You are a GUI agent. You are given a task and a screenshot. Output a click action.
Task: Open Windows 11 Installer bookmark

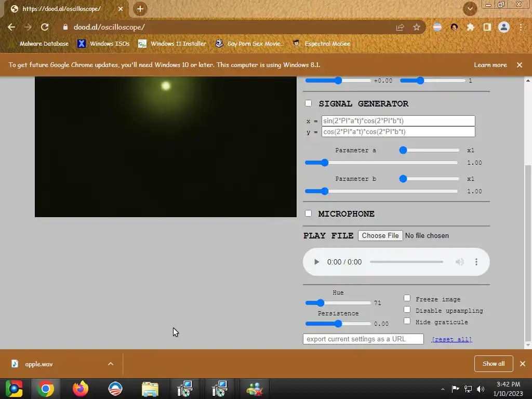click(x=172, y=44)
